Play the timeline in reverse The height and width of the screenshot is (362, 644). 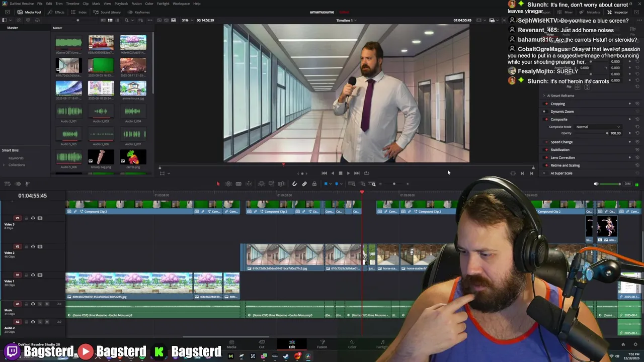click(332, 173)
